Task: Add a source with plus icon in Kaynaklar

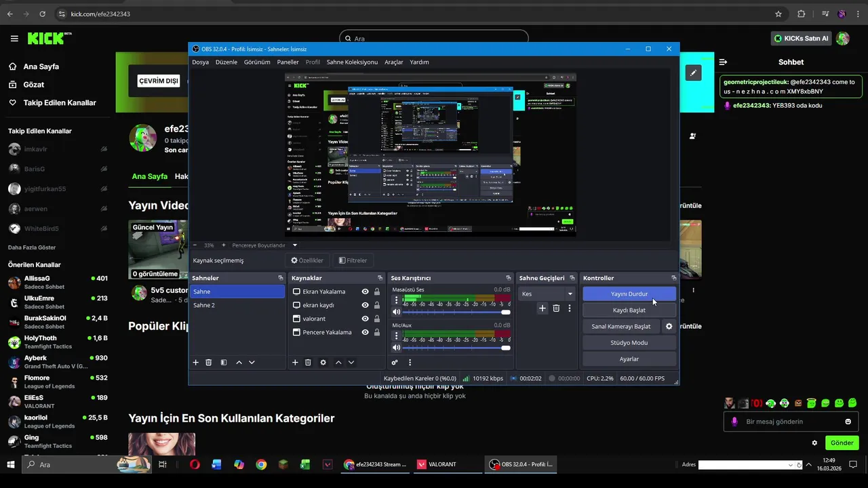Action: tap(295, 363)
